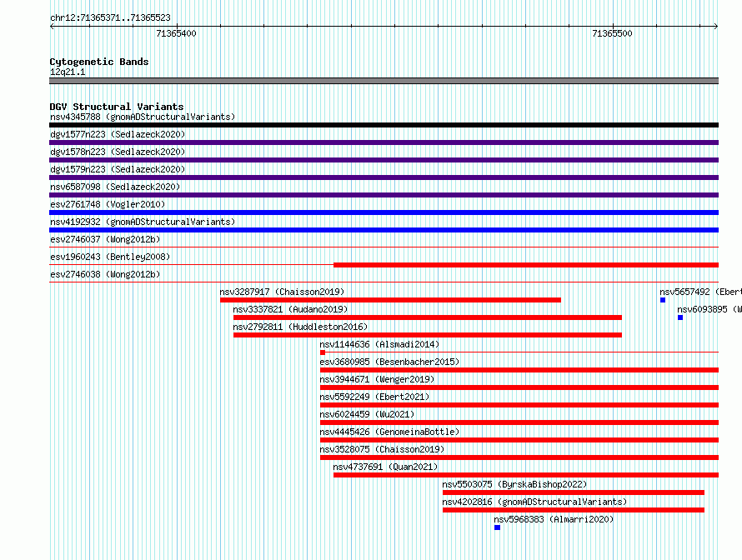Open nsv3337821 (Audano2019) variant
This screenshot has width=742, height=560.
click(x=290, y=309)
